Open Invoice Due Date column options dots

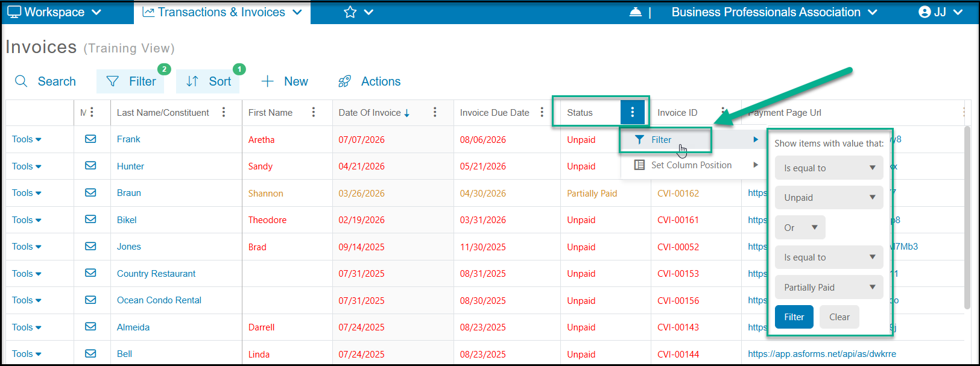pyautogui.click(x=542, y=112)
